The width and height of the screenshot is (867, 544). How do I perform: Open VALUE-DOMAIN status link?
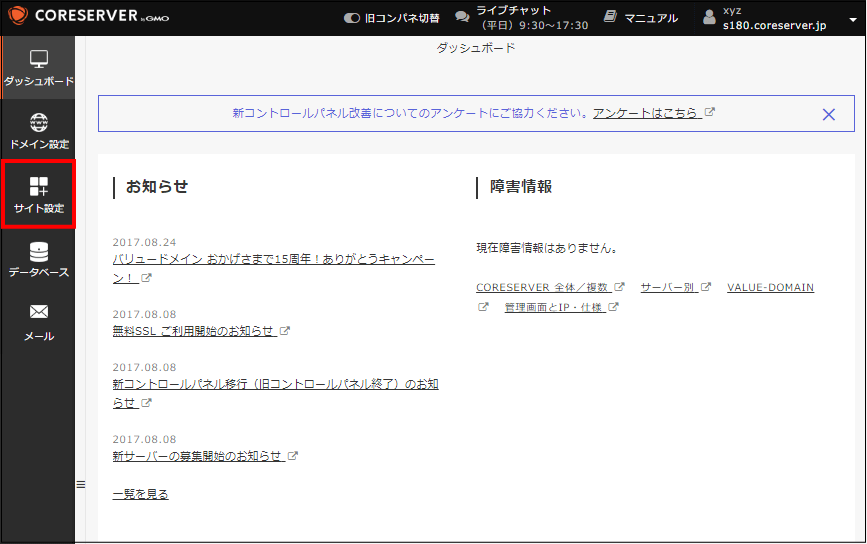point(770,287)
